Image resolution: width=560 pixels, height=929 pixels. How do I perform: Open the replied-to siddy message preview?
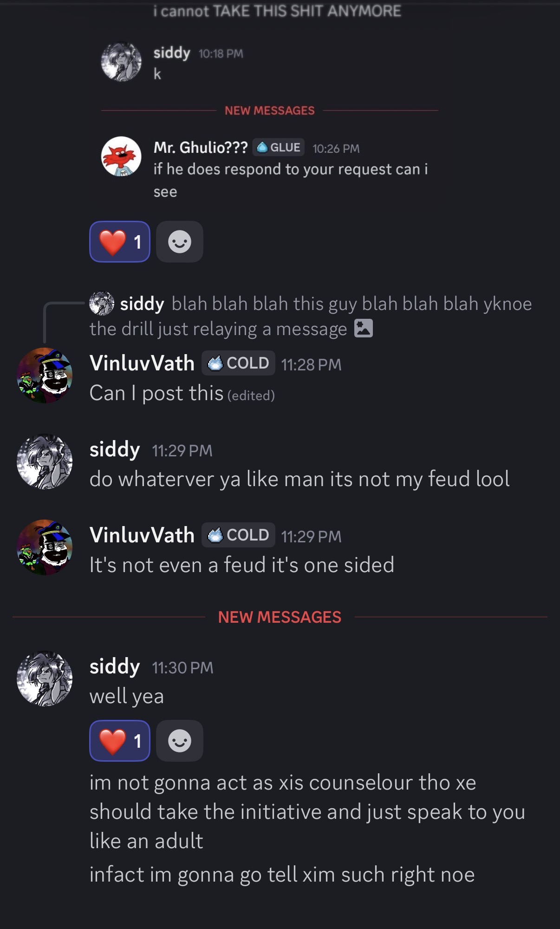pyautogui.click(x=311, y=316)
